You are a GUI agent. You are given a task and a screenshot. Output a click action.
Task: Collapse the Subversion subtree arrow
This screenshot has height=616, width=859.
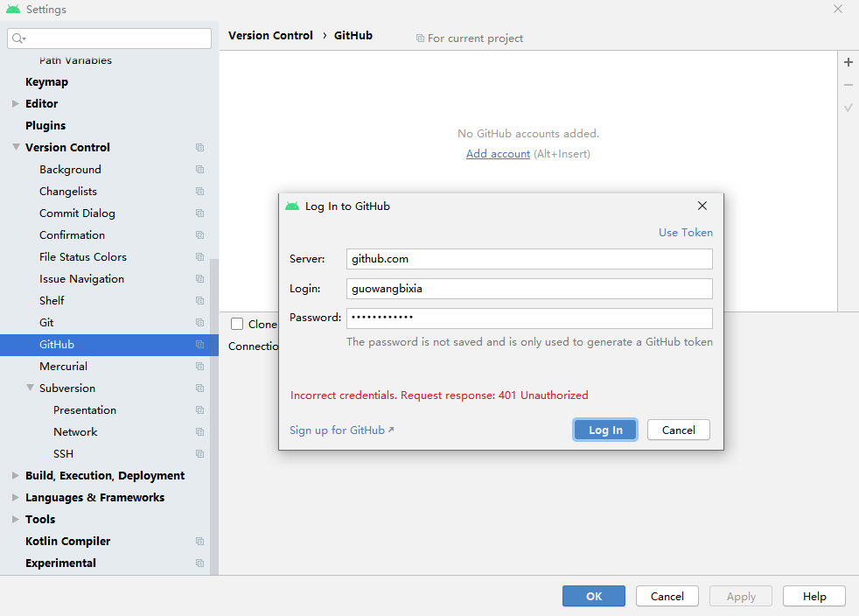click(x=30, y=388)
